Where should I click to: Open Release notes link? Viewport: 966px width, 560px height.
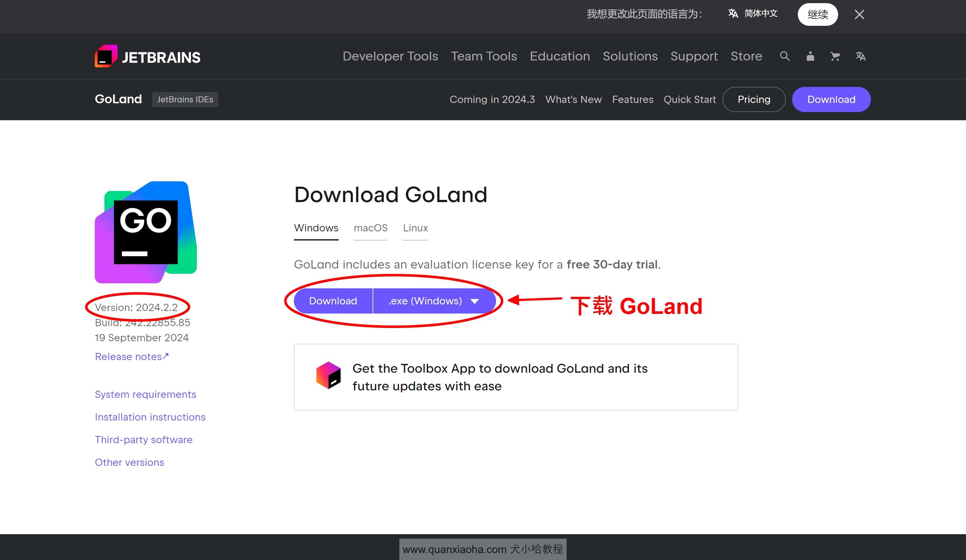[x=131, y=357]
